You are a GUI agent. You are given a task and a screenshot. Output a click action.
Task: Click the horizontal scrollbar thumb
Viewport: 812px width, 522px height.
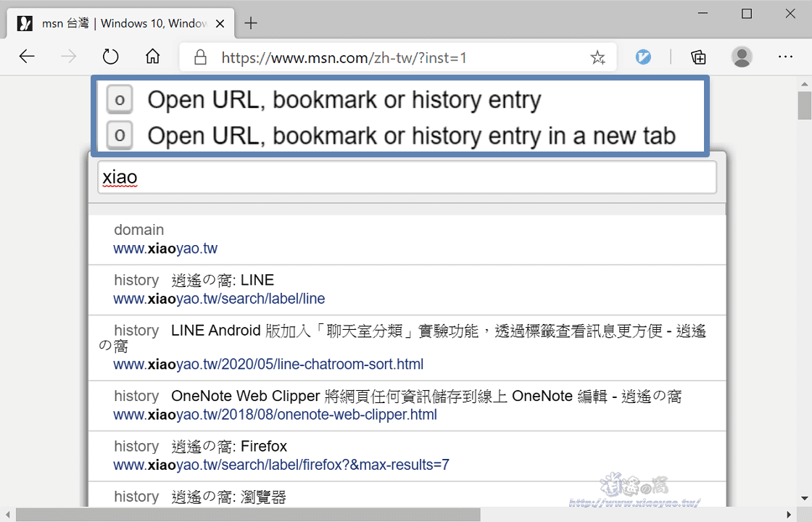248,515
